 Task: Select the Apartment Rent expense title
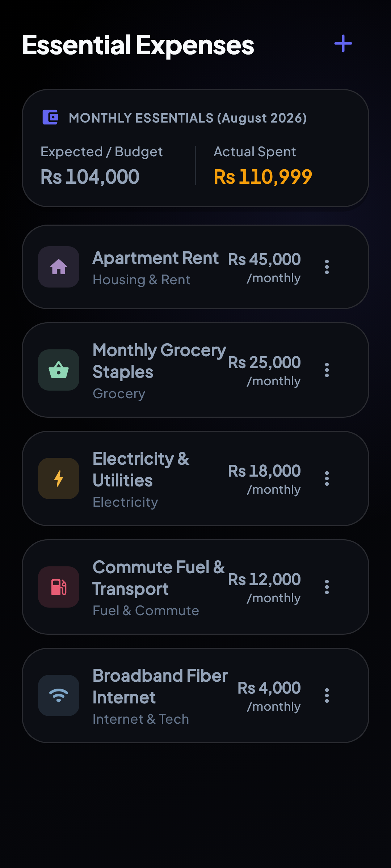point(156,258)
